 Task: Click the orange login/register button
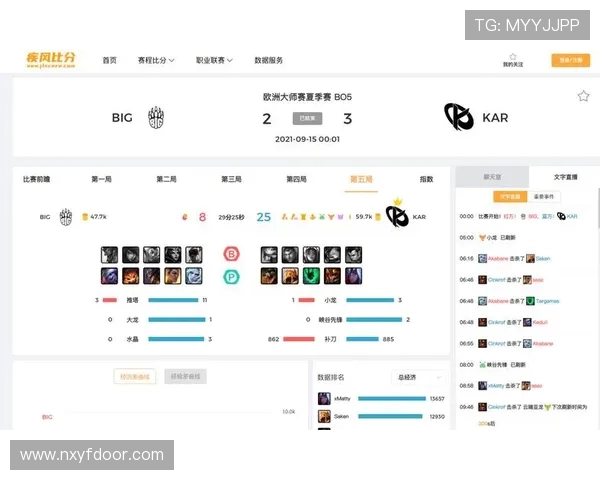tap(571, 60)
